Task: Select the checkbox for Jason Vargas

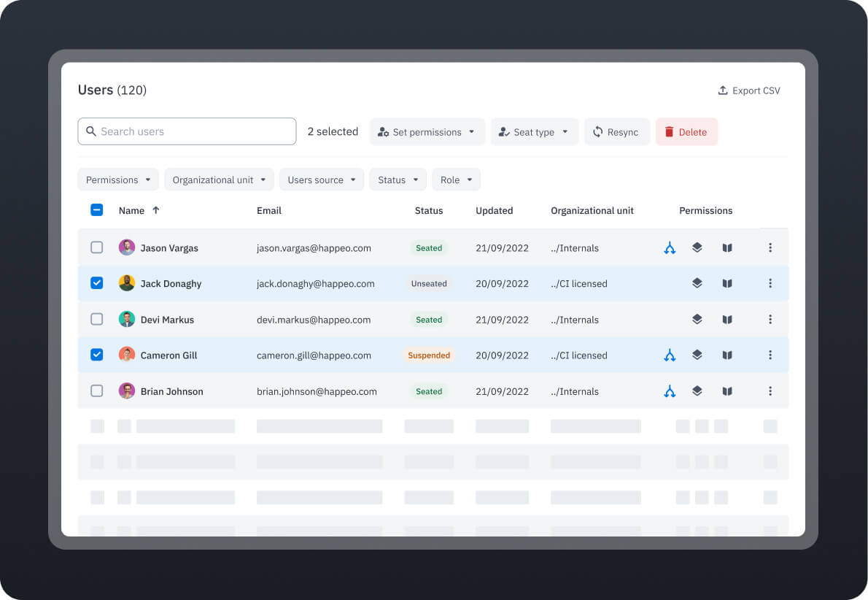Action: 97,247
